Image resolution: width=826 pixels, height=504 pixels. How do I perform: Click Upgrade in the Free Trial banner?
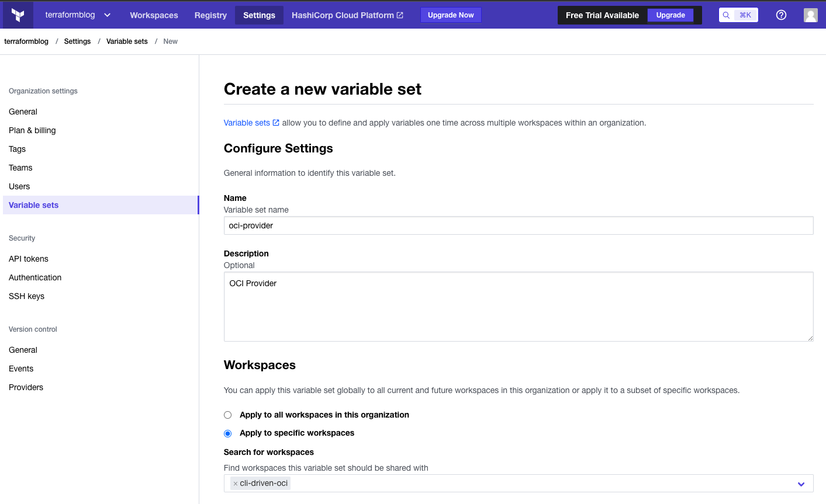(670, 15)
